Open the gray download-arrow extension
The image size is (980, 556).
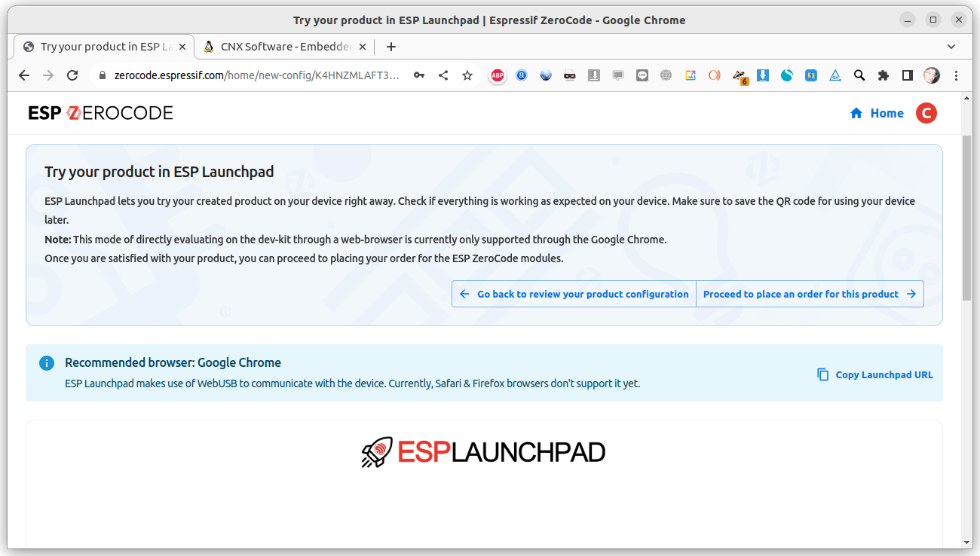tap(594, 75)
